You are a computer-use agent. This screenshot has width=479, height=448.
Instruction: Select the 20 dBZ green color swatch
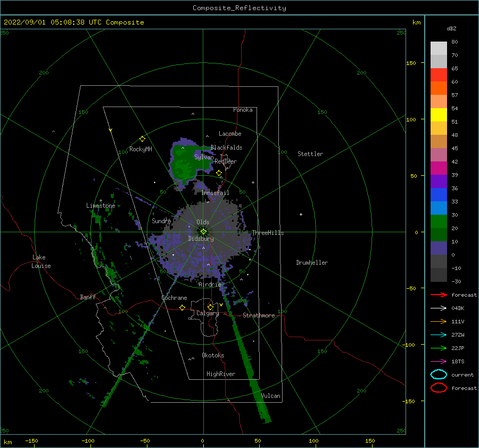(x=439, y=222)
